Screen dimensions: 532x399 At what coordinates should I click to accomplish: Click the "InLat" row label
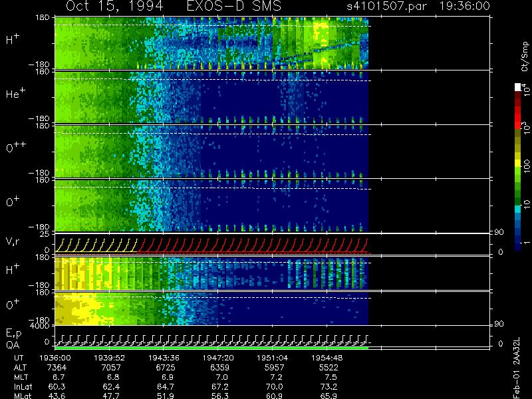(x=23, y=386)
